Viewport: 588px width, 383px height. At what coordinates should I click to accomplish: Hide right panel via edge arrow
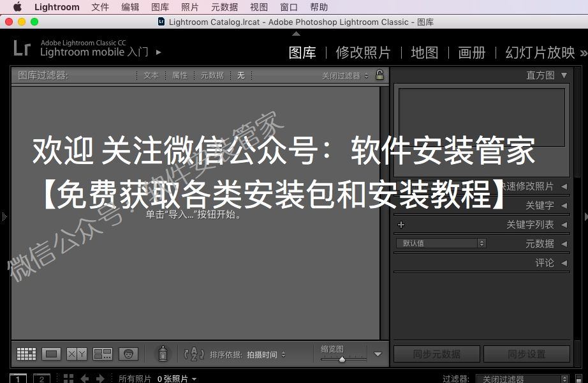[x=585, y=216]
